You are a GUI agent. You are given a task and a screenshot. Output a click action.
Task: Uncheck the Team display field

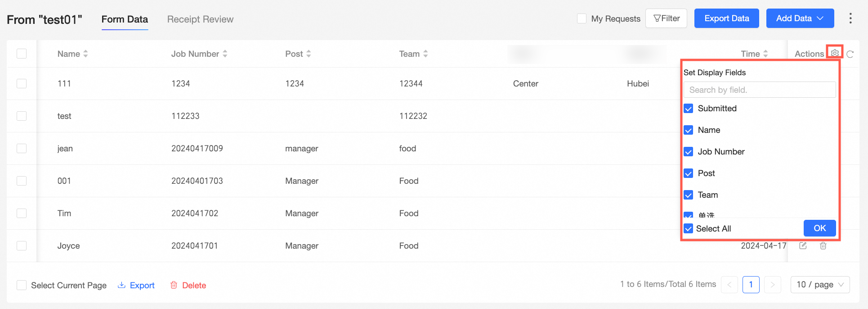[x=689, y=195]
